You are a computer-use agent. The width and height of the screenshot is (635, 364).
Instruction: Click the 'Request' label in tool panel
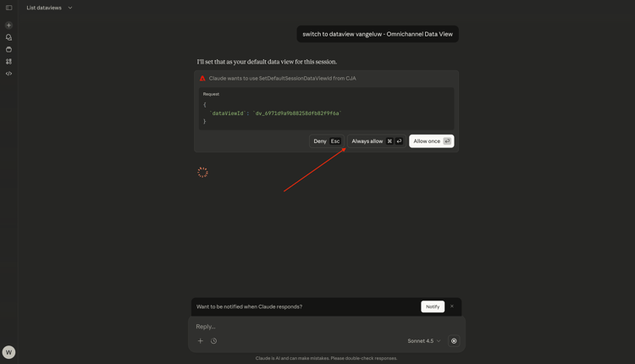tap(211, 94)
